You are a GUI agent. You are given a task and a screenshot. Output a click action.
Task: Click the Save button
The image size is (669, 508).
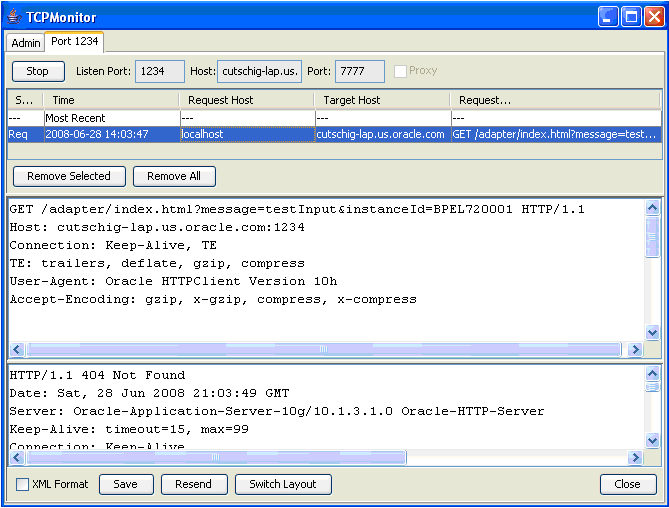click(x=126, y=485)
